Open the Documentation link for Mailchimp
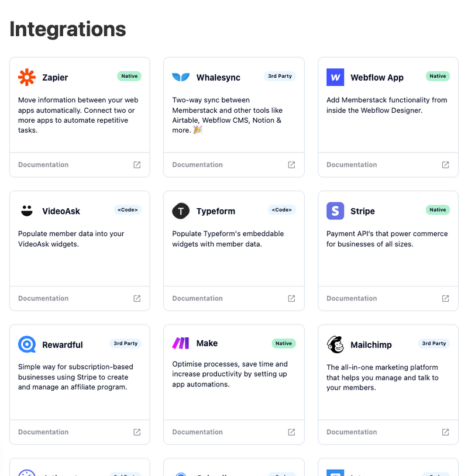This screenshot has height=476, width=468. point(352,432)
